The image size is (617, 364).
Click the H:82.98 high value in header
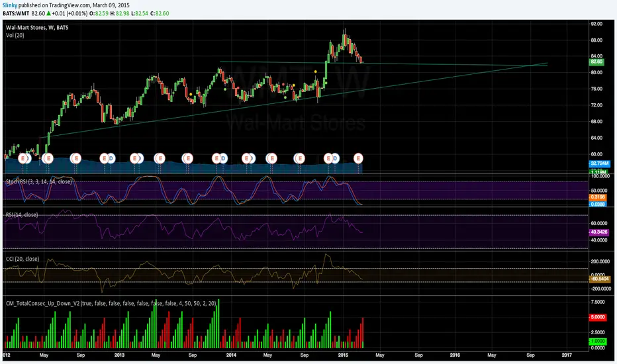point(120,13)
